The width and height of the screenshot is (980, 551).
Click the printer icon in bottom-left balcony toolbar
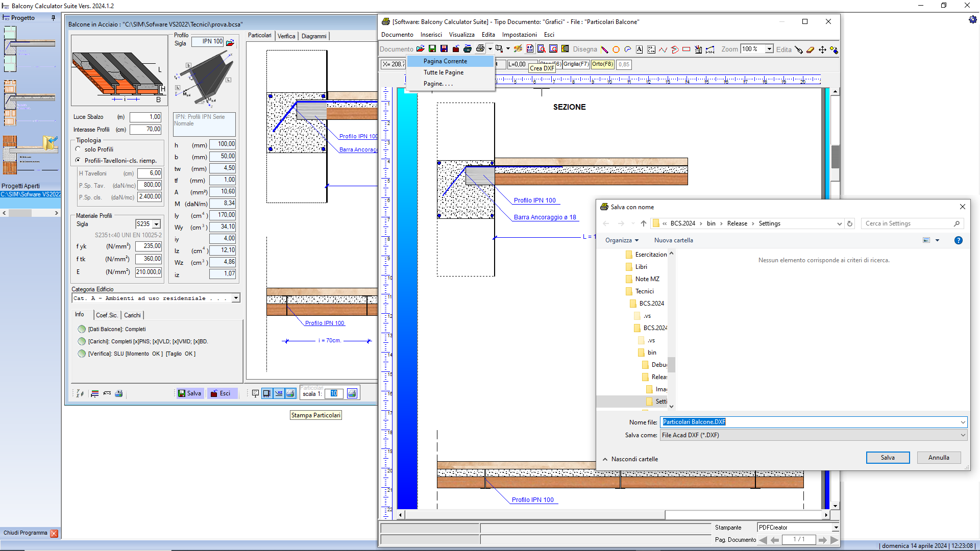pos(119,393)
